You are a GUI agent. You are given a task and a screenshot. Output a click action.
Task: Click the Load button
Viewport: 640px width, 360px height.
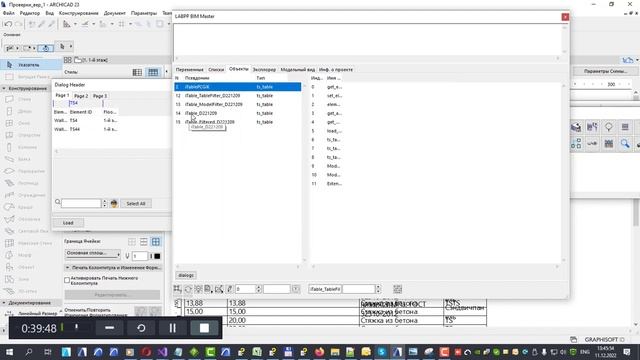tap(68, 223)
